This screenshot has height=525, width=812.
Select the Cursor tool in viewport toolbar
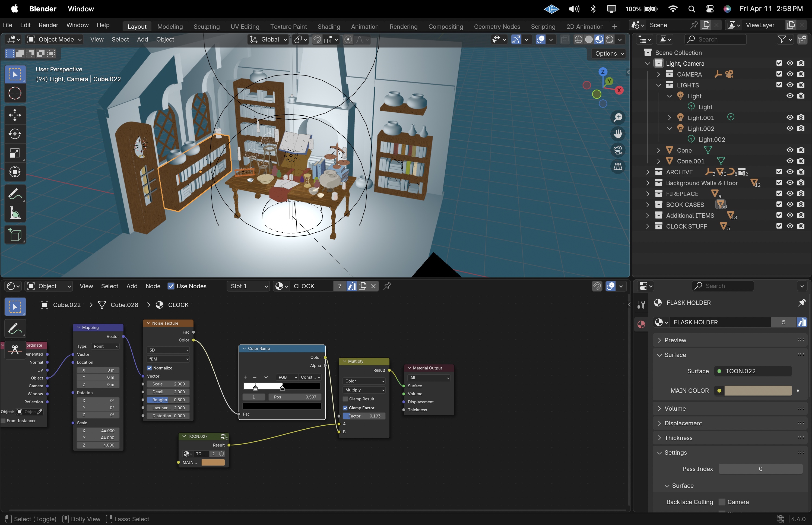pyautogui.click(x=15, y=93)
